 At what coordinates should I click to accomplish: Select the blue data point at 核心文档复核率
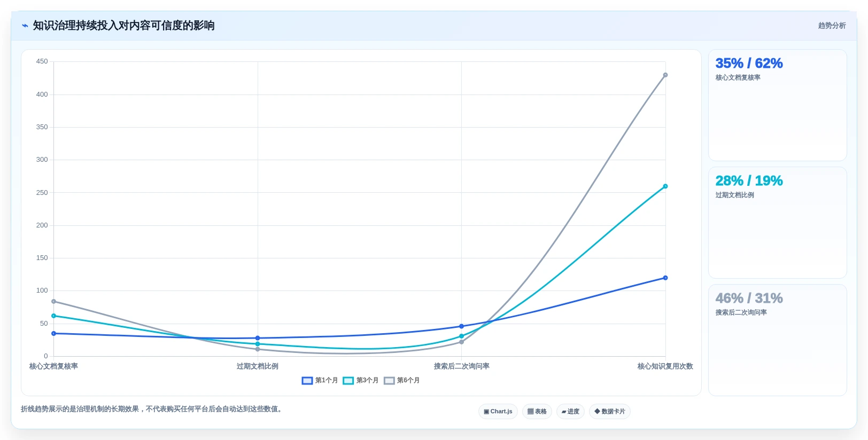[x=53, y=333]
